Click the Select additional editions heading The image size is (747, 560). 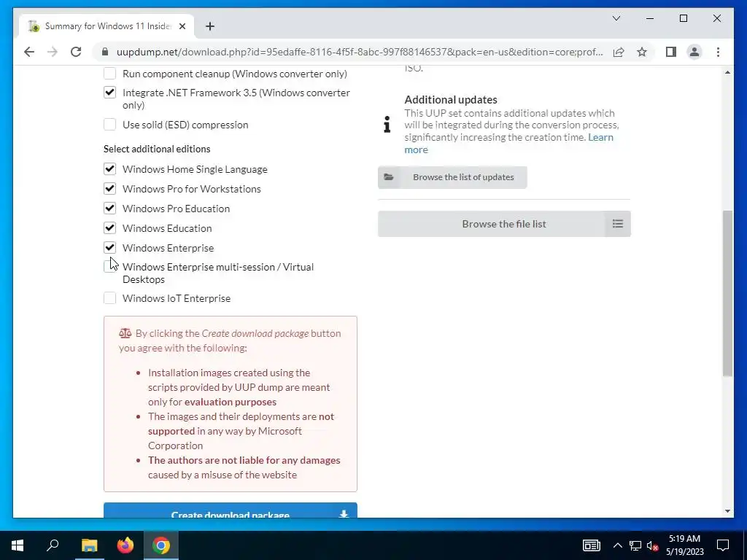157,149
